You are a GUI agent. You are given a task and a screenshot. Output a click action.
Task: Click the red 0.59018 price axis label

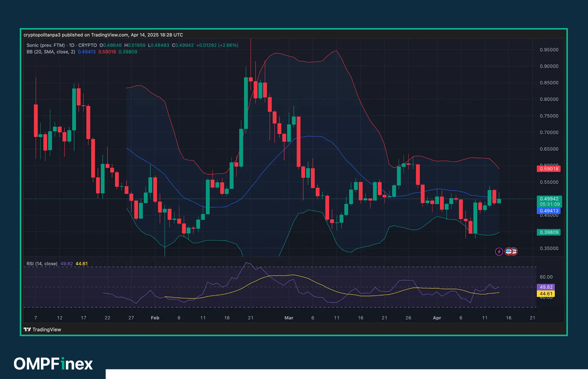pos(549,169)
